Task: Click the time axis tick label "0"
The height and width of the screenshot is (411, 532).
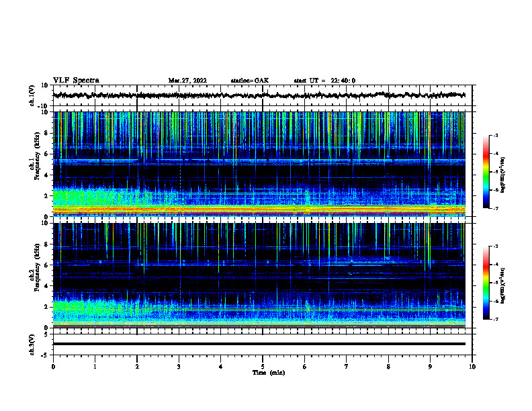Action: 53,367
